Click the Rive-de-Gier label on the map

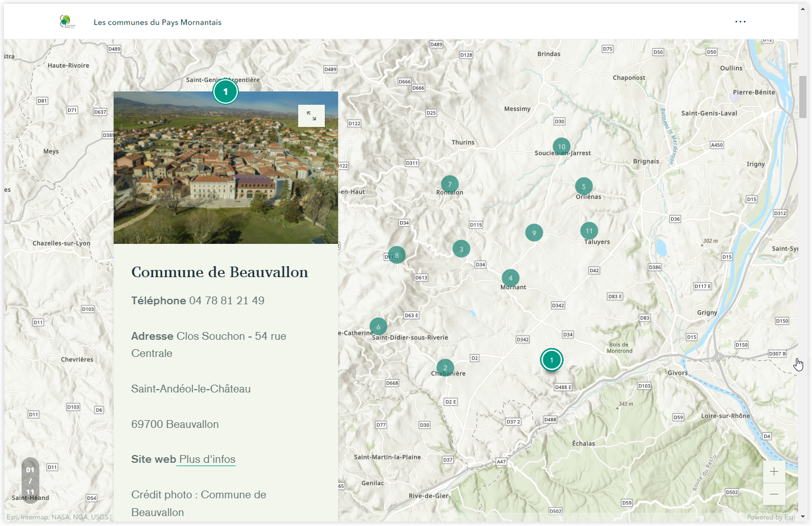pos(428,496)
